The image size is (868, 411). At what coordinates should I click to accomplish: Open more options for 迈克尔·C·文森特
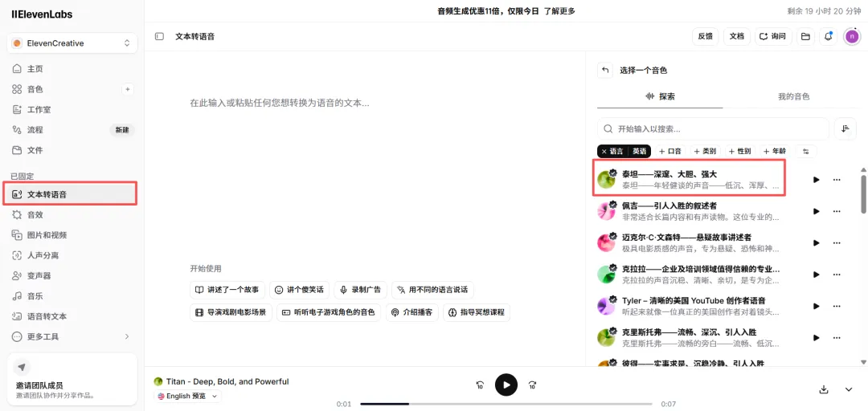[x=837, y=243]
